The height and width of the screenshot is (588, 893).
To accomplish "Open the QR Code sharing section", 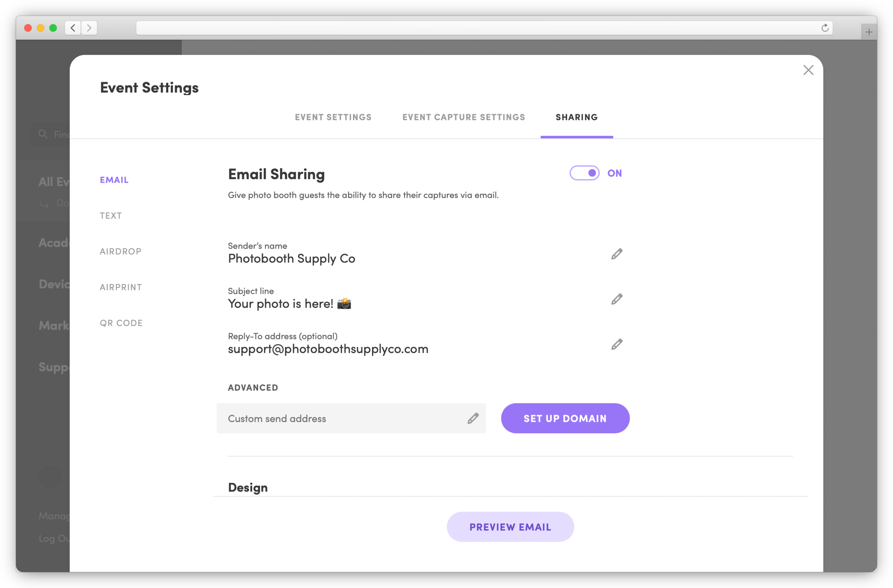I will pos(121,323).
